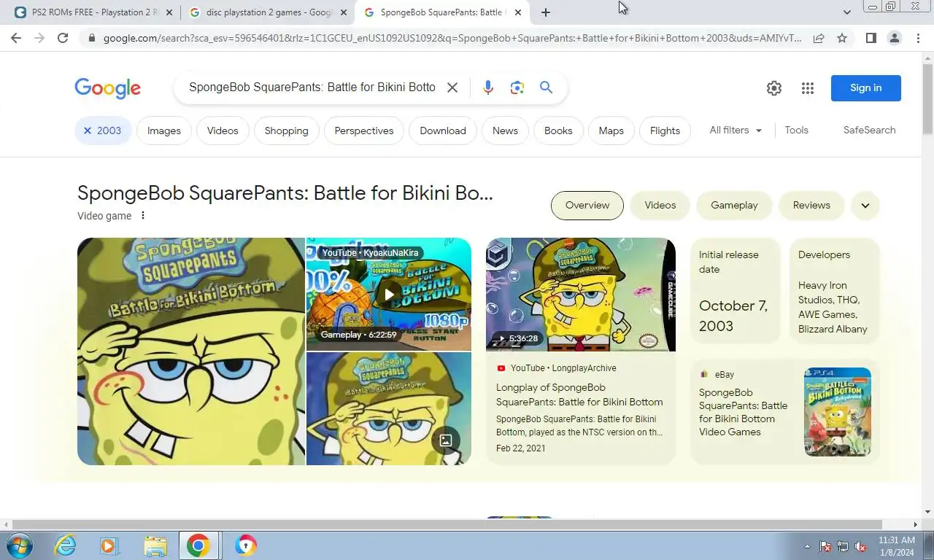Click the Developers info card
This screenshot has width=934, height=560.
pyautogui.click(x=835, y=290)
